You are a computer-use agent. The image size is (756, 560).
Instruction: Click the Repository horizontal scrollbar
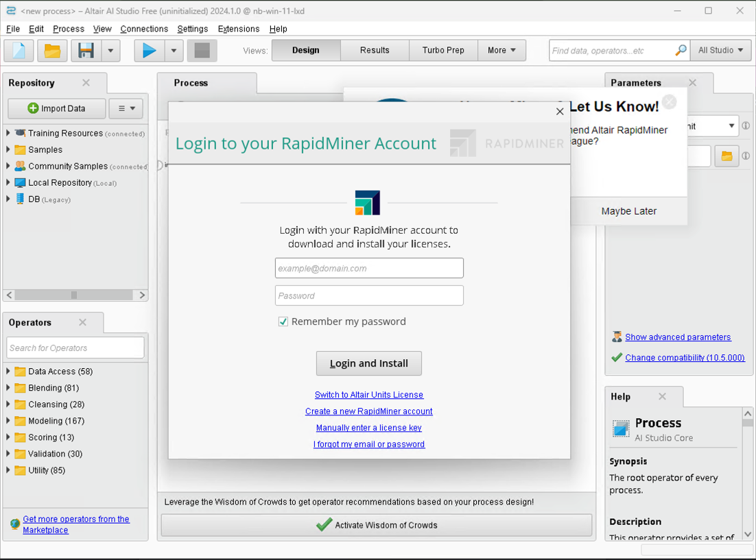coord(74,295)
